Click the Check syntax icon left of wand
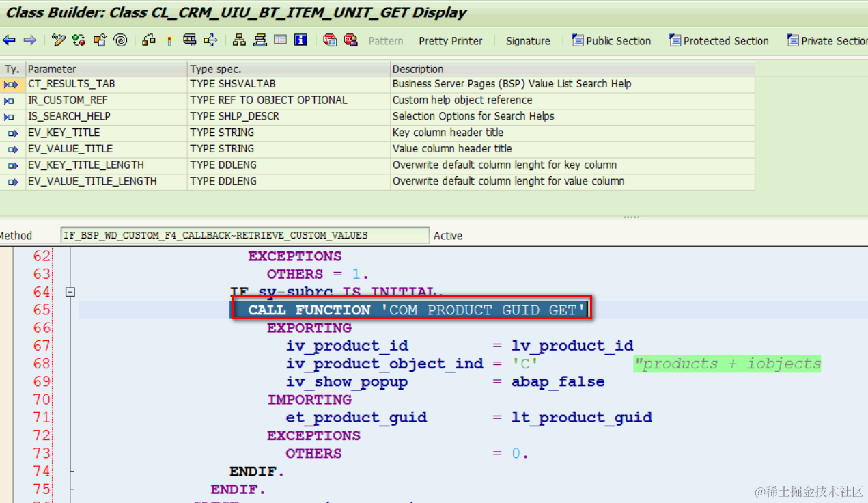The height and width of the screenshot is (503, 868). (149, 40)
